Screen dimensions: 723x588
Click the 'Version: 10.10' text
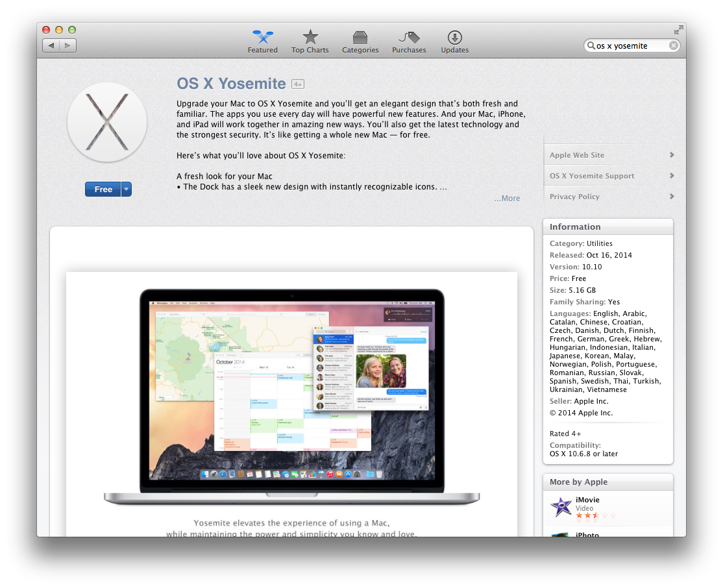pos(576,267)
